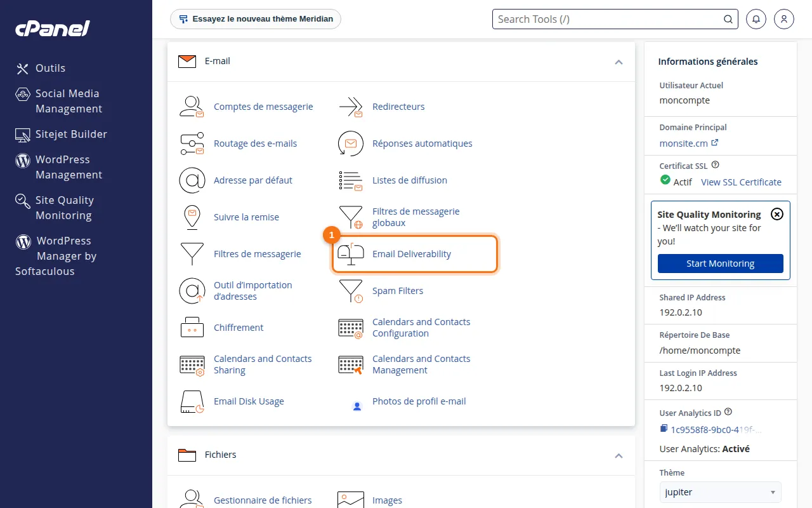The width and height of the screenshot is (812, 508).
Task: Open the Gestionnaire de fichiers link
Action: (263, 500)
